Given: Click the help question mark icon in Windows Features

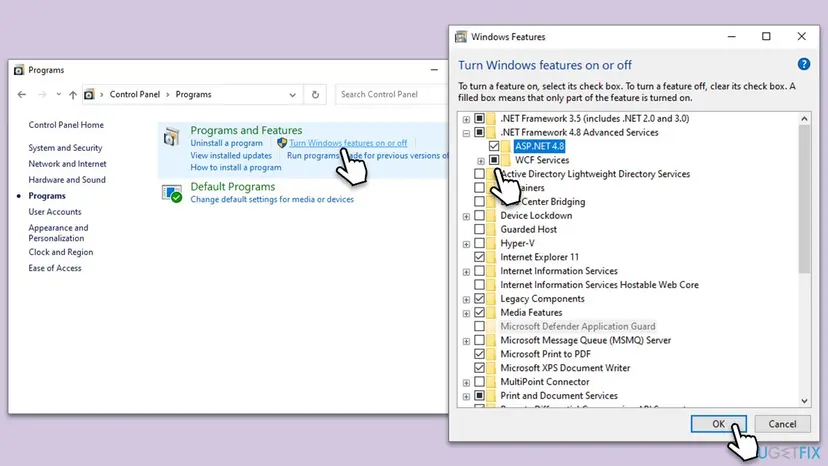Looking at the screenshot, I should (803, 64).
